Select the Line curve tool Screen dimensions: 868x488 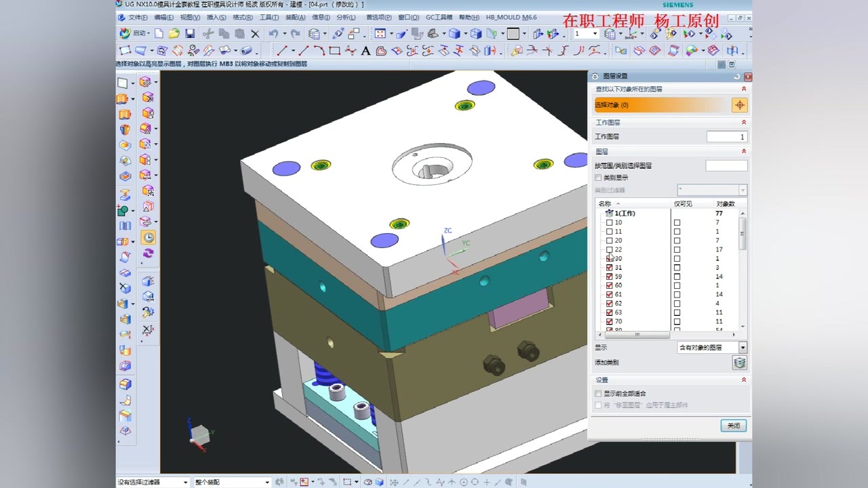point(304,51)
